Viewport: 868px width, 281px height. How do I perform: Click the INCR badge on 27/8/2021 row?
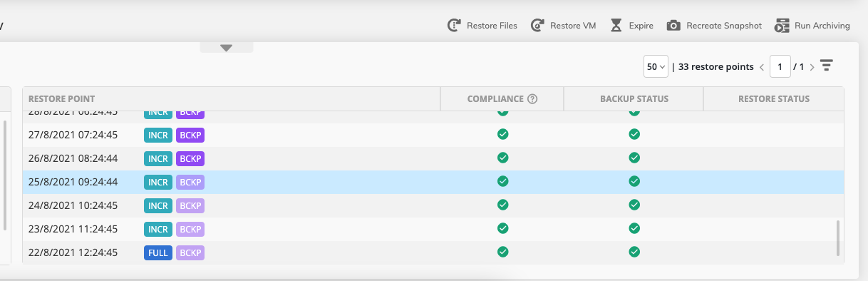tap(158, 135)
